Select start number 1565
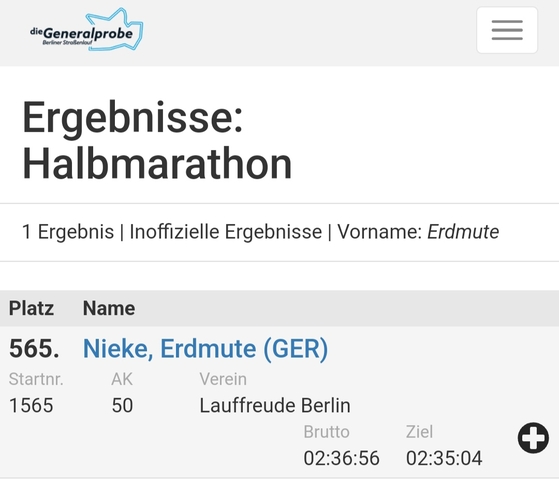 click(31, 405)
